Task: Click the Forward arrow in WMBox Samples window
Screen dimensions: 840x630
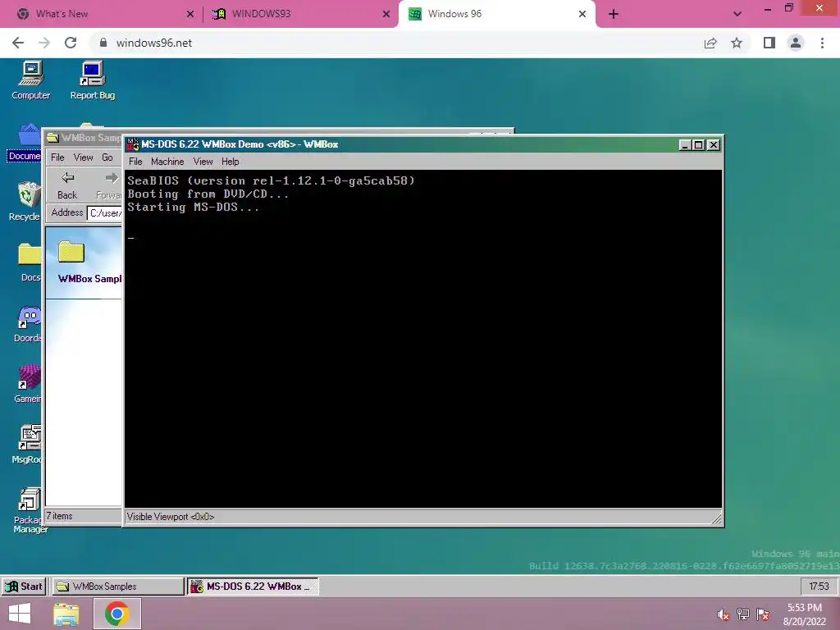Action: point(110,185)
